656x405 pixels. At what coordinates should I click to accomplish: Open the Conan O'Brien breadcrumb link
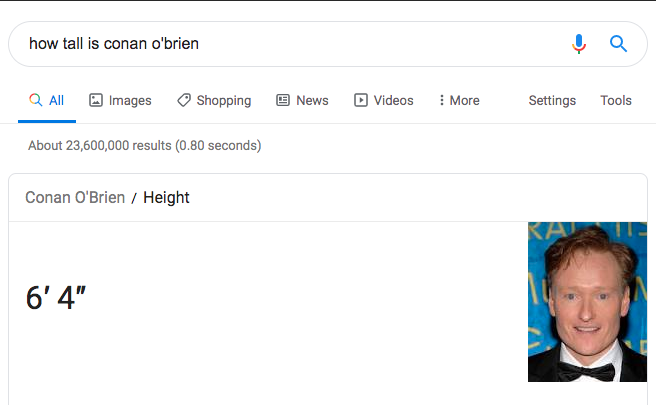[75, 197]
